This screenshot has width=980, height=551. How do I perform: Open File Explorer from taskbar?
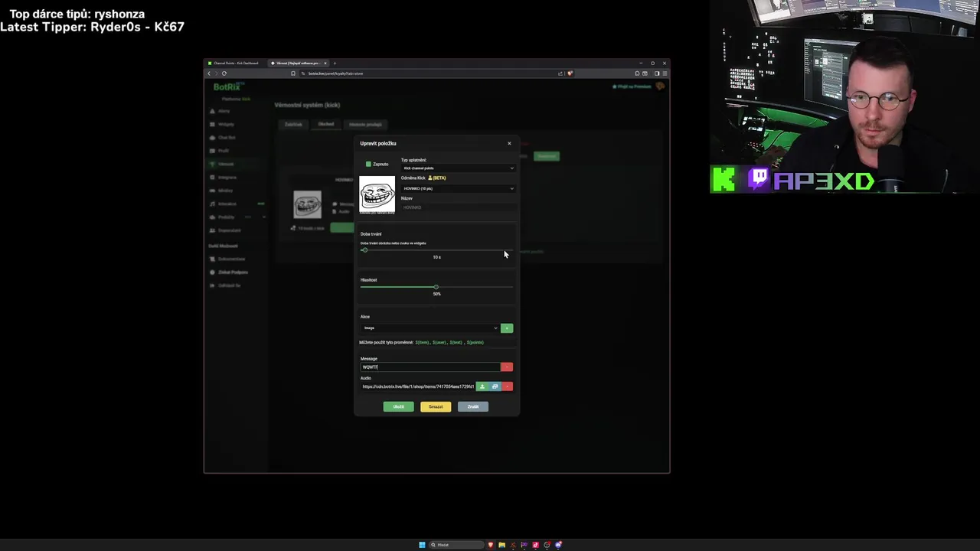(x=501, y=545)
